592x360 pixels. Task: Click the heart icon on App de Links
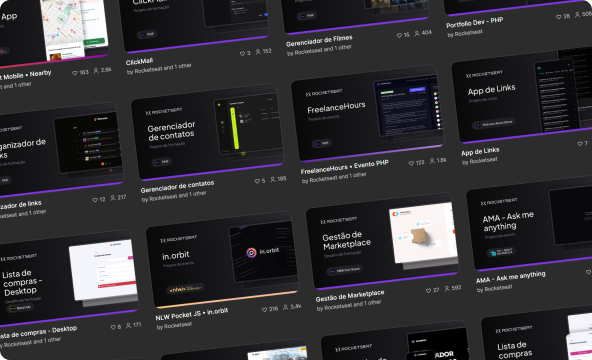pos(580,144)
